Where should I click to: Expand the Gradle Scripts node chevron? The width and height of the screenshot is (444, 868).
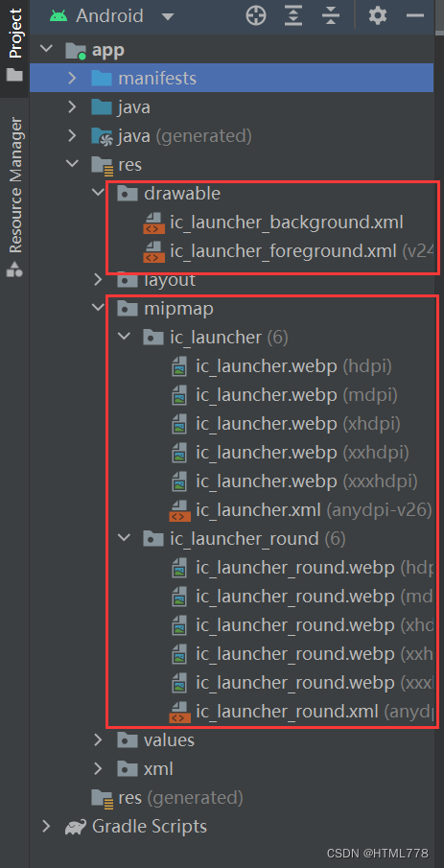point(46,827)
